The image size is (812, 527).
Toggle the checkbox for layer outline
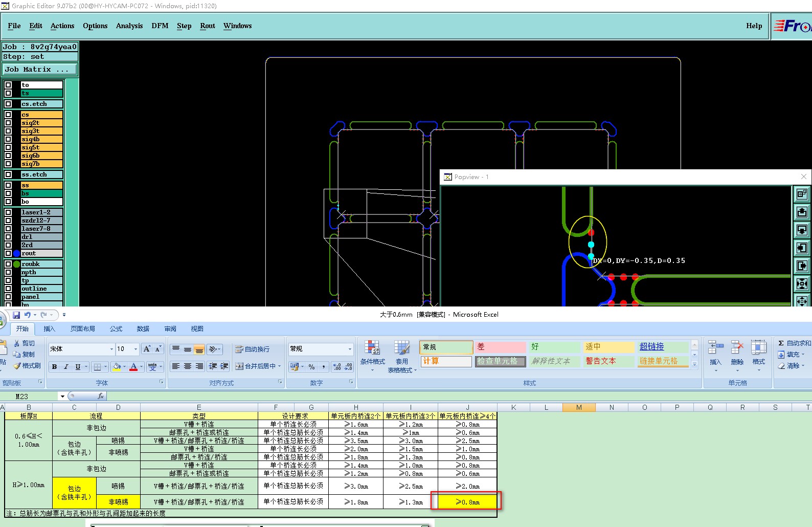8,289
